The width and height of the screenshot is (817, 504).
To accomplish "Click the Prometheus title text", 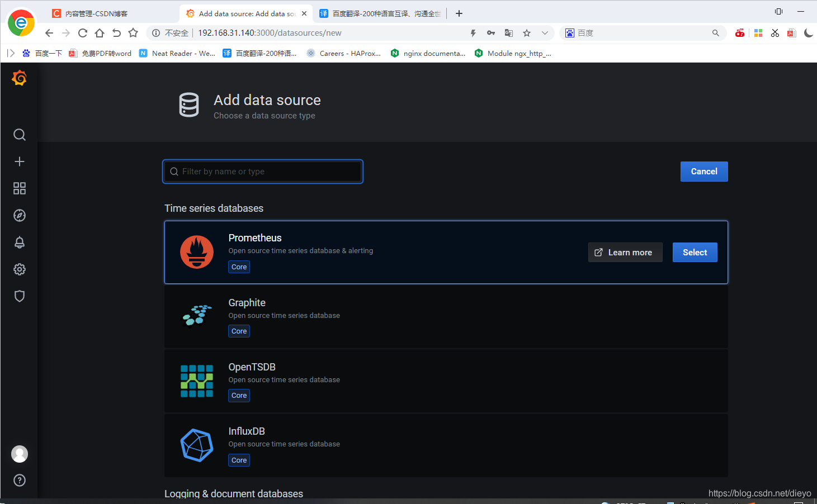I will tap(255, 237).
